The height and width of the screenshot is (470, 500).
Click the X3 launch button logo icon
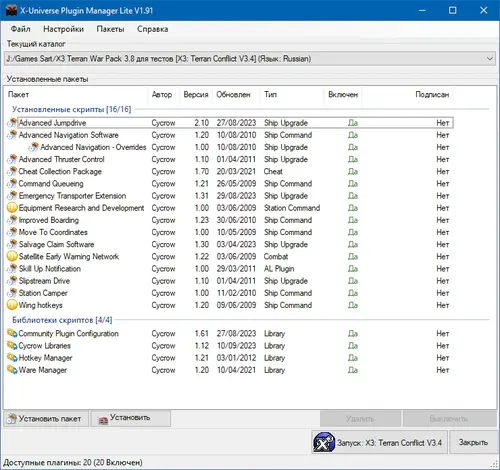click(324, 443)
